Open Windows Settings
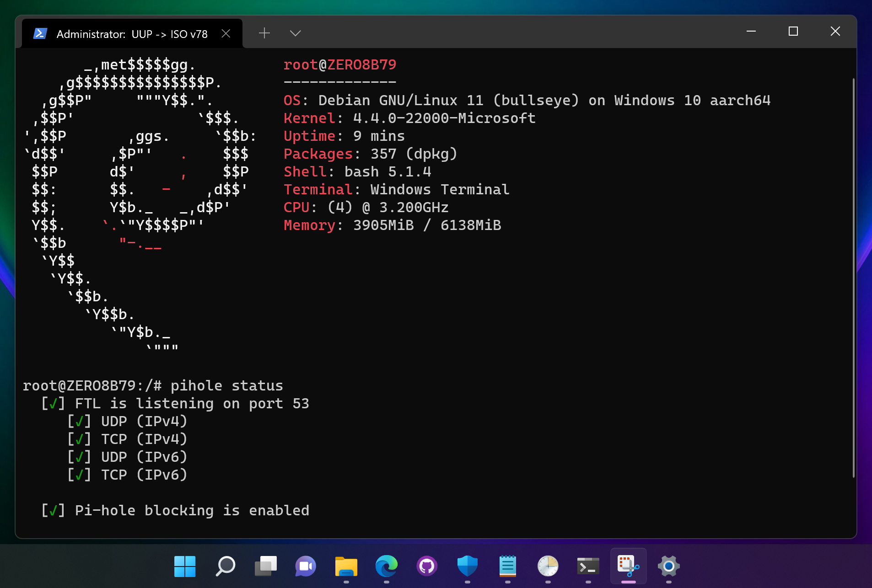The image size is (872, 588). click(669, 567)
